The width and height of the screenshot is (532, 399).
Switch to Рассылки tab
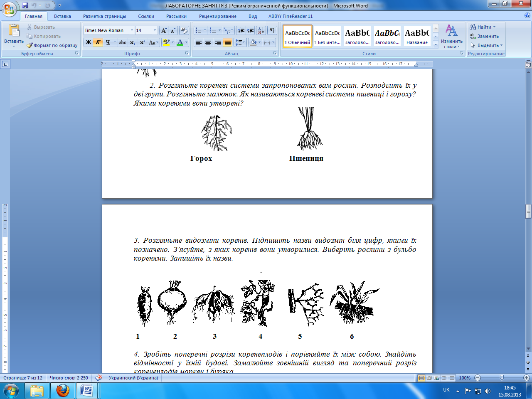(176, 16)
